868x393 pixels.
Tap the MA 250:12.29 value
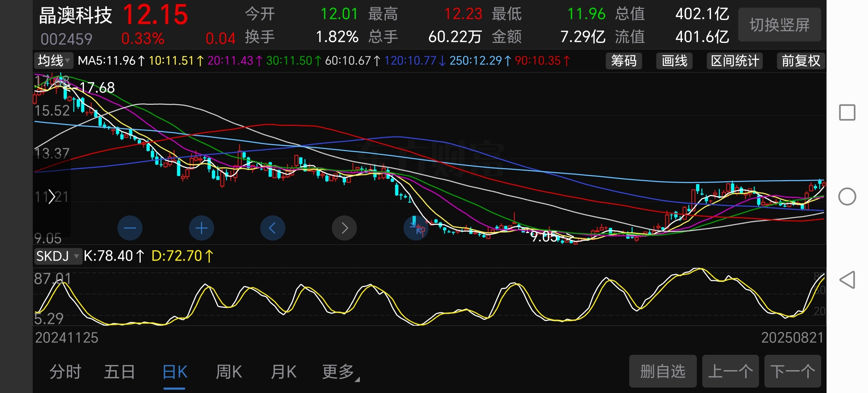point(480,60)
